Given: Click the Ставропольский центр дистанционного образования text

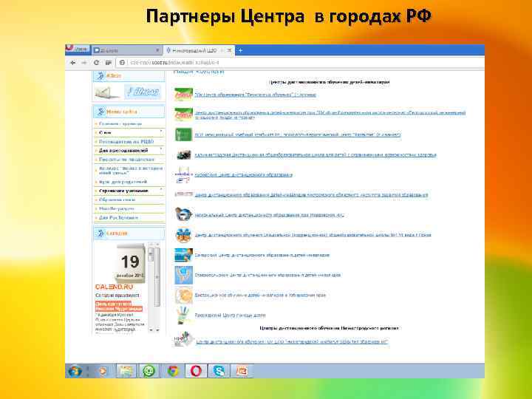Looking at the screenshot, I should click(x=267, y=275).
